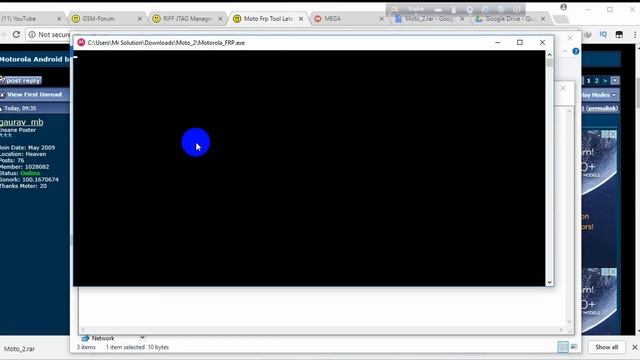
Task: Click inside the black console area
Action: coord(309,168)
